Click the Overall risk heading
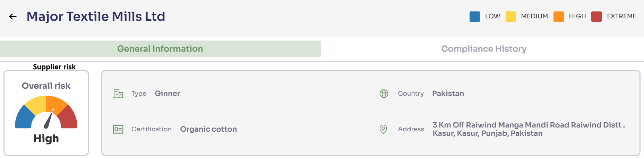 pyautogui.click(x=46, y=86)
